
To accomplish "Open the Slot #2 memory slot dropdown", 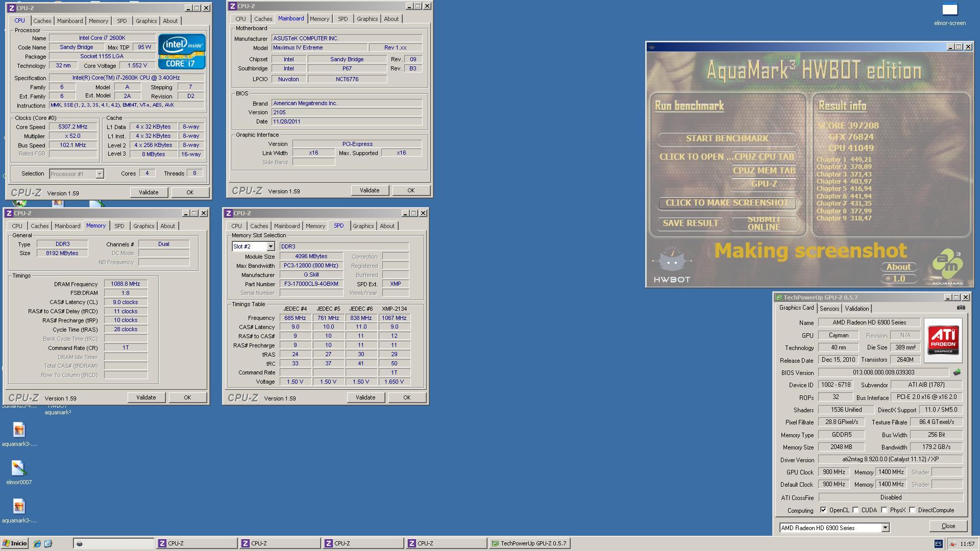I will 271,246.
